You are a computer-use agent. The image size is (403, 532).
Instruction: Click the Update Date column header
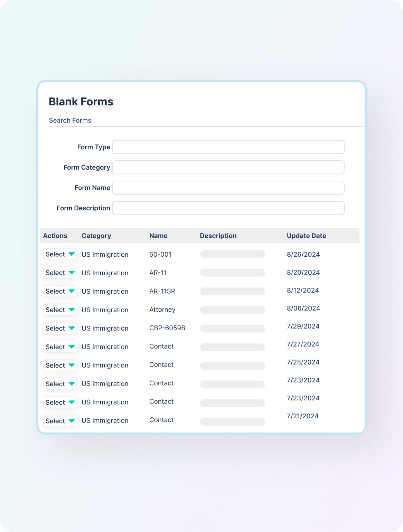point(306,236)
